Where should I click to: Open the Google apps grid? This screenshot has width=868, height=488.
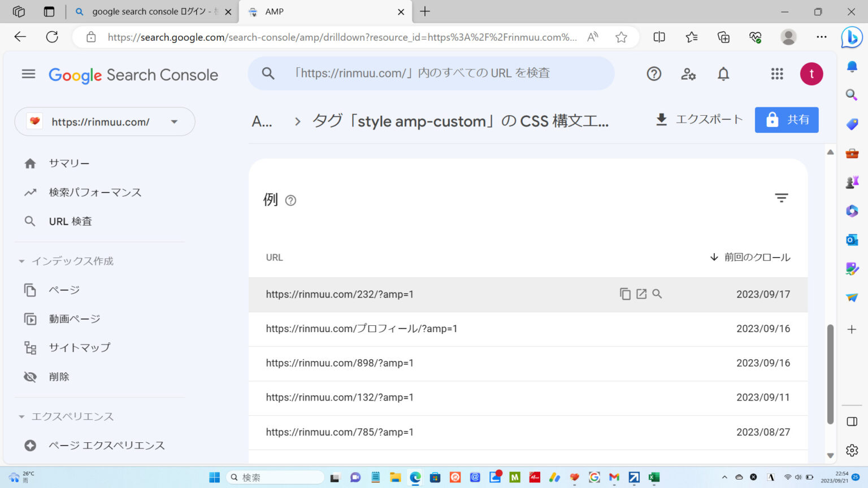coord(777,73)
